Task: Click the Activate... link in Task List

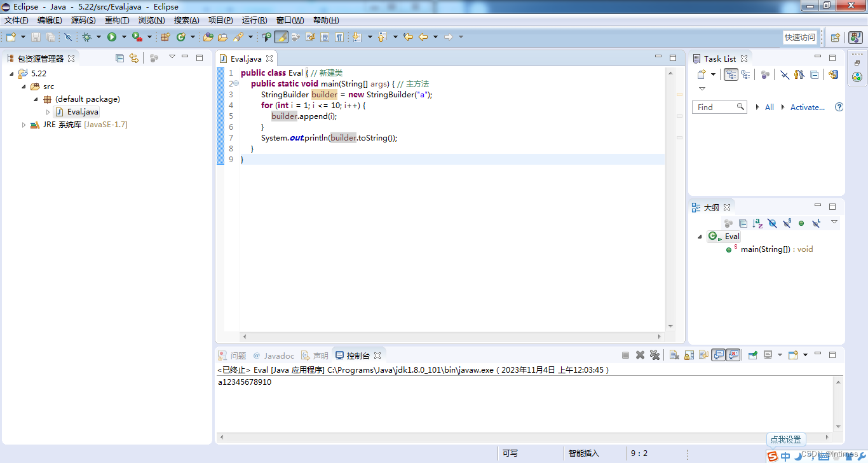Action: tap(808, 107)
